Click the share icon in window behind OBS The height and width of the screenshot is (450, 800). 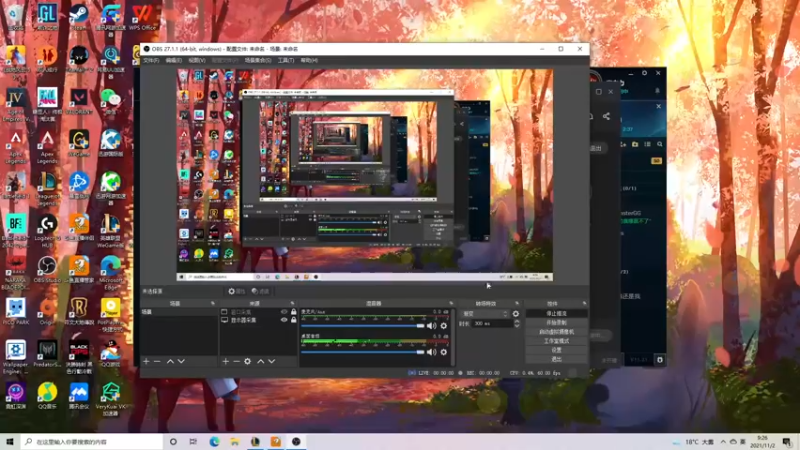tap(606, 116)
